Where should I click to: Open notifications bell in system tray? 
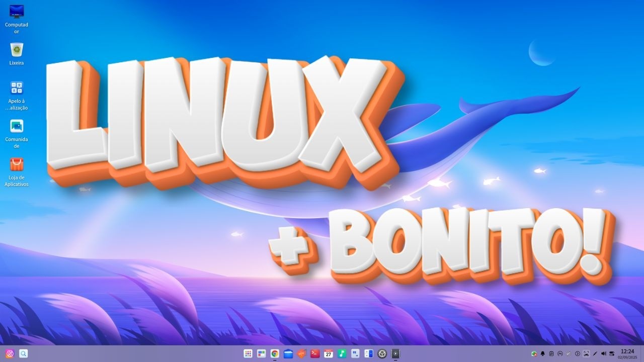(x=543, y=353)
